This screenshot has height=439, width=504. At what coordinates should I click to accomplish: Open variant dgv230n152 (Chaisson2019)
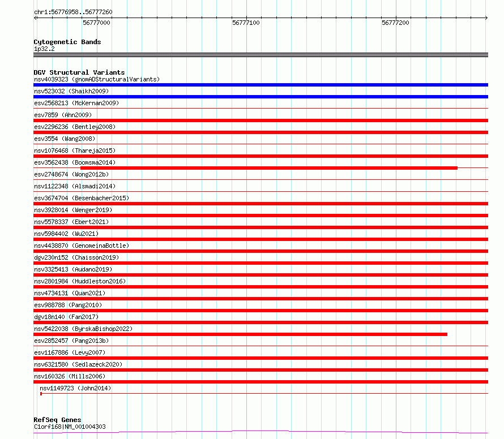[x=76, y=257]
